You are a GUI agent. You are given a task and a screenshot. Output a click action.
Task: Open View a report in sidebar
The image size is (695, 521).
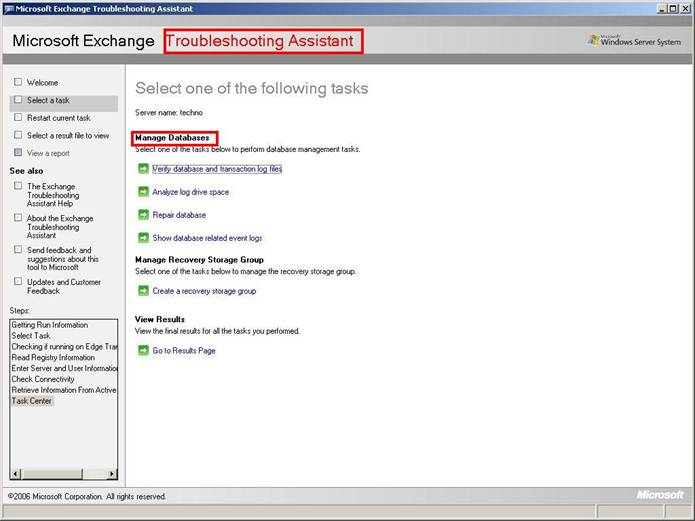click(48, 153)
